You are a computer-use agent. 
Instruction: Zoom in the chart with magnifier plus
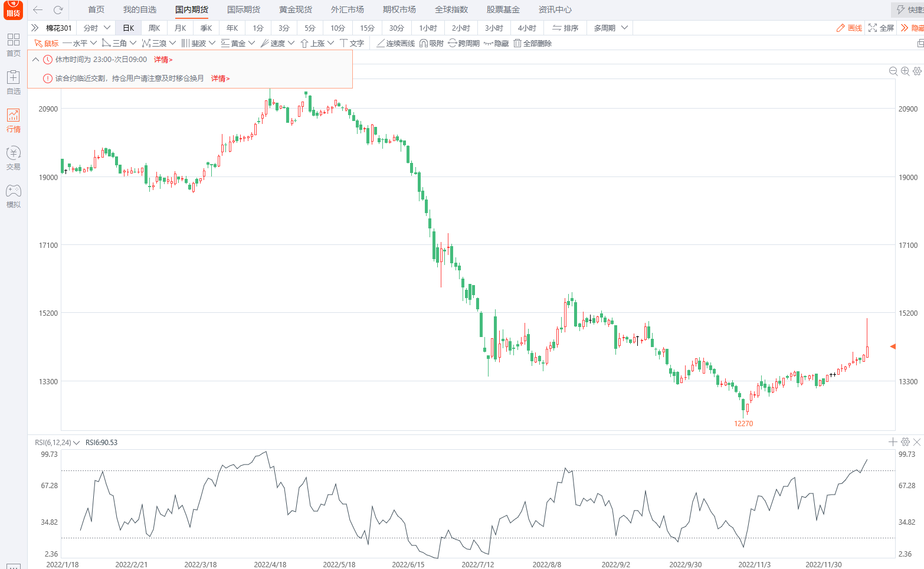tap(905, 71)
